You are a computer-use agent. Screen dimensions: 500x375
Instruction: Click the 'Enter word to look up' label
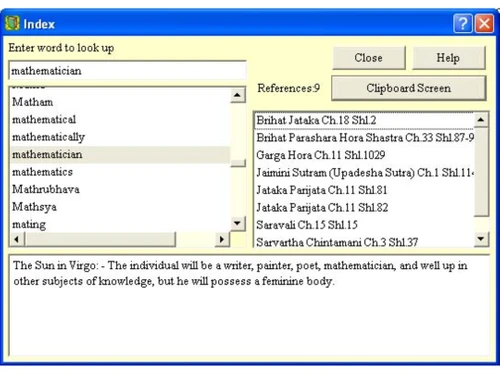(x=61, y=48)
